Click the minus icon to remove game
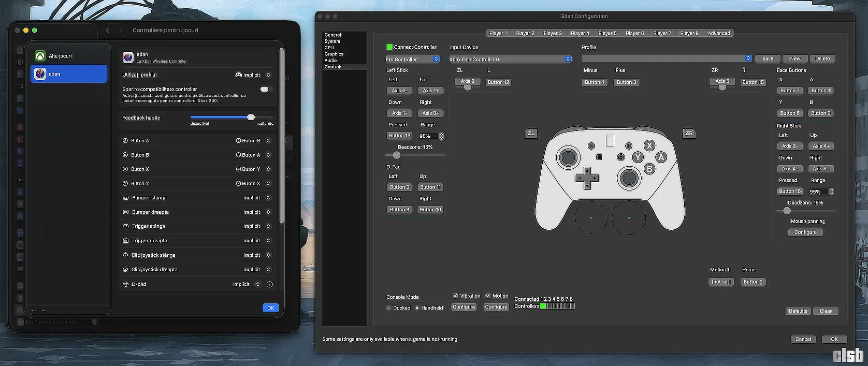This screenshot has height=366, width=868. click(x=44, y=311)
